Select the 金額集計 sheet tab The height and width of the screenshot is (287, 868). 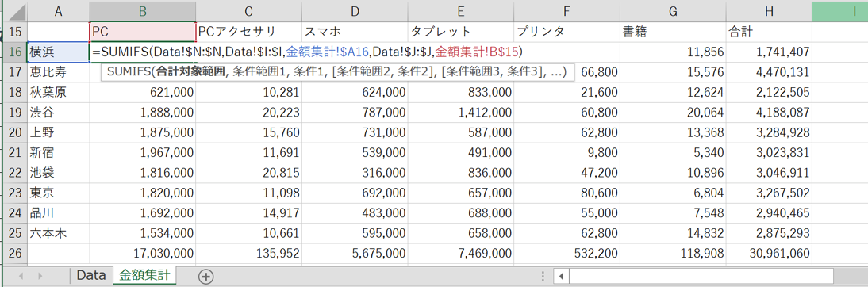point(144,275)
